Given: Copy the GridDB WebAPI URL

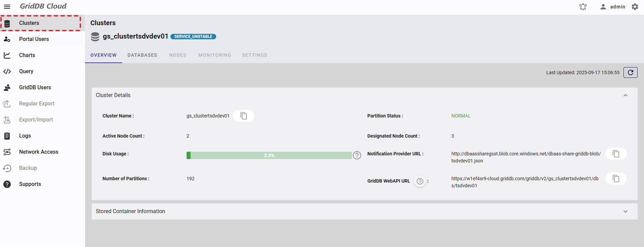Looking at the screenshot, I should (616, 179).
